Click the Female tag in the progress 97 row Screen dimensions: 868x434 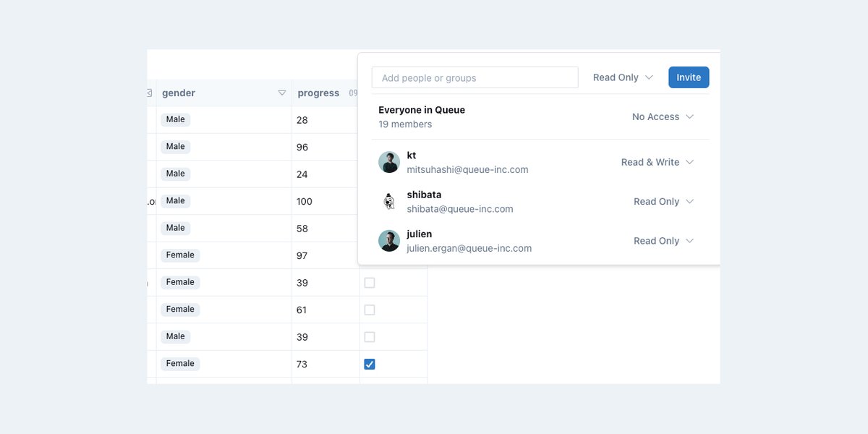[180, 255]
